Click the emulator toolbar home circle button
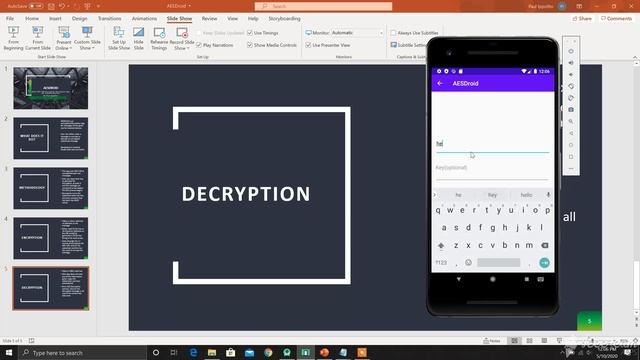The width and height of the screenshot is (640, 360). click(571, 145)
